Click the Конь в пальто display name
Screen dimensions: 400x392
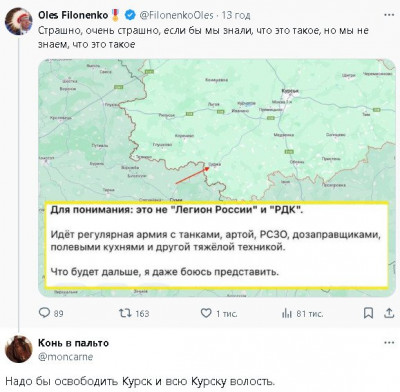point(73,343)
